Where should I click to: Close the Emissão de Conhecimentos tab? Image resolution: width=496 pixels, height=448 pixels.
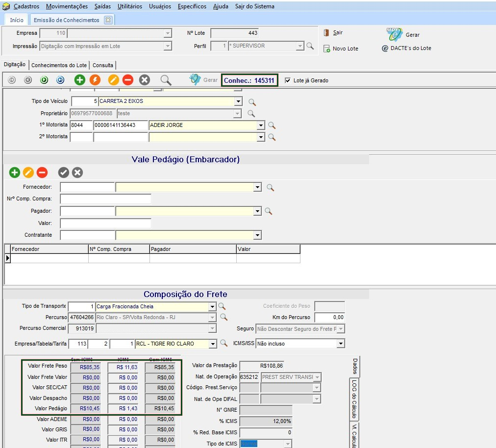click(108, 20)
